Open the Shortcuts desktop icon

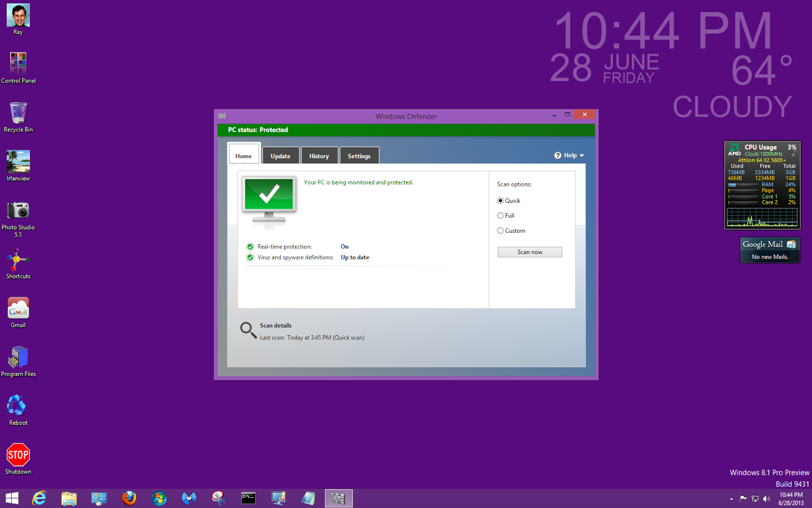[x=18, y=264]
